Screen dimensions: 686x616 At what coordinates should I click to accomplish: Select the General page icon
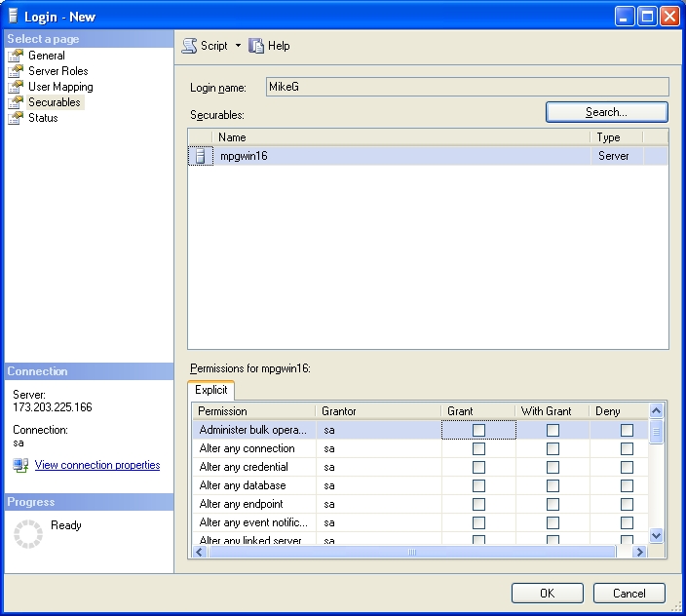[x=16, y=56]
